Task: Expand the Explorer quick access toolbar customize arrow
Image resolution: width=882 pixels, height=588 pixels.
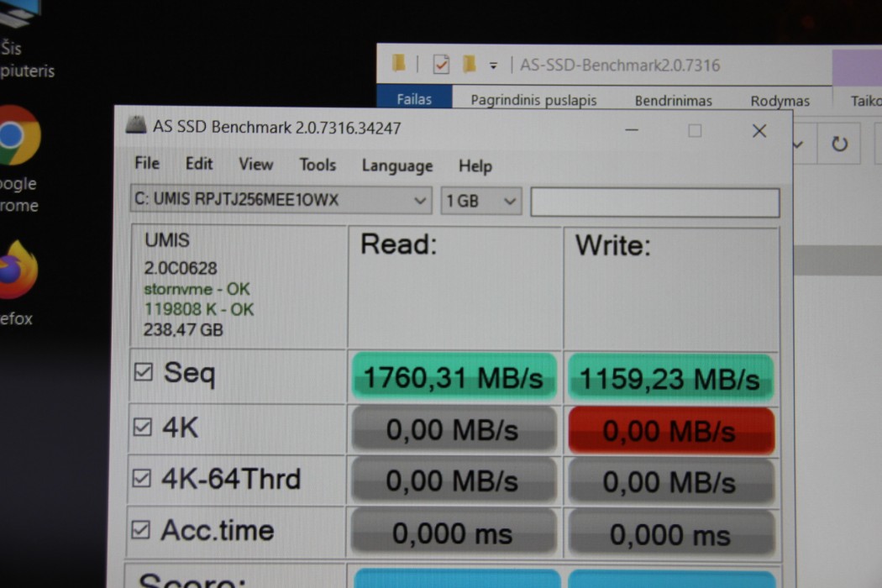Action: click(x=493, y=66)
